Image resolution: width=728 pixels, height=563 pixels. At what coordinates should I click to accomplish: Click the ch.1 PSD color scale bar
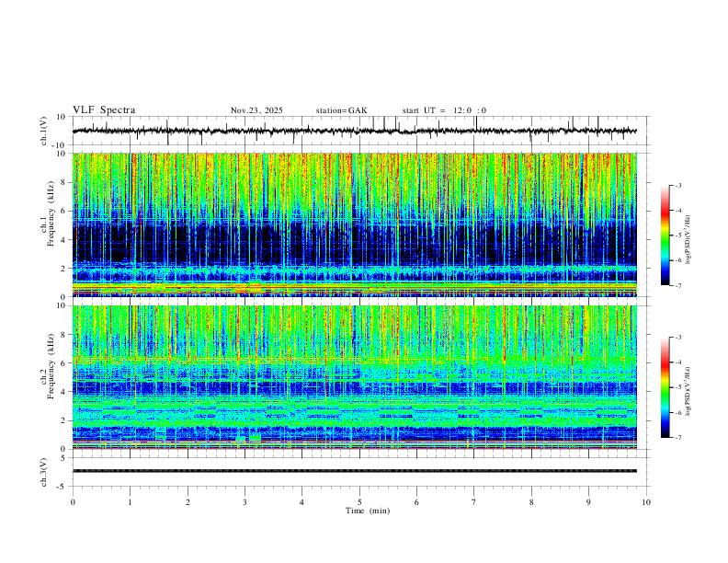point(665,236)
